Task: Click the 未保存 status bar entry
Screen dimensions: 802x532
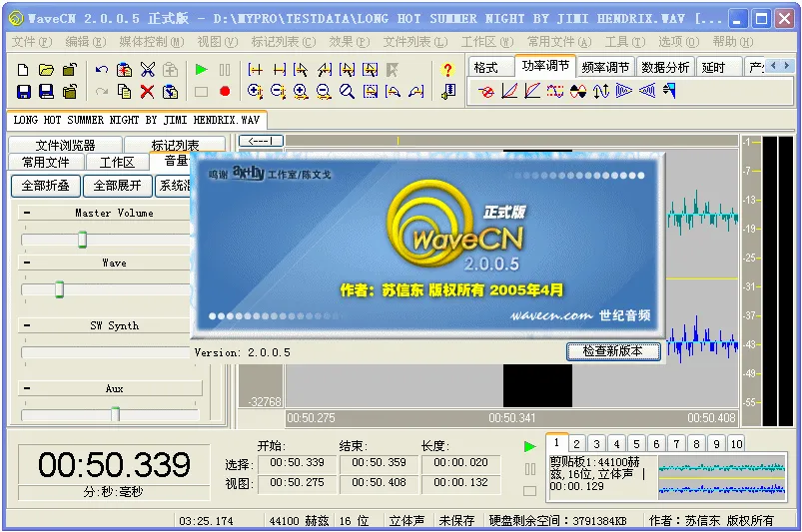Action: tap(456, 520)
